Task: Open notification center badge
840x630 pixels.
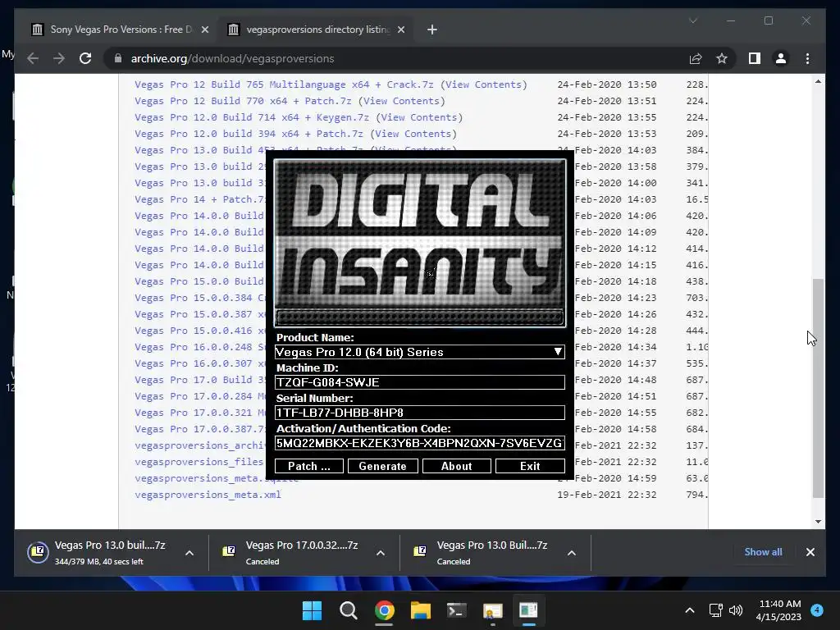Action: coord(817,610)
